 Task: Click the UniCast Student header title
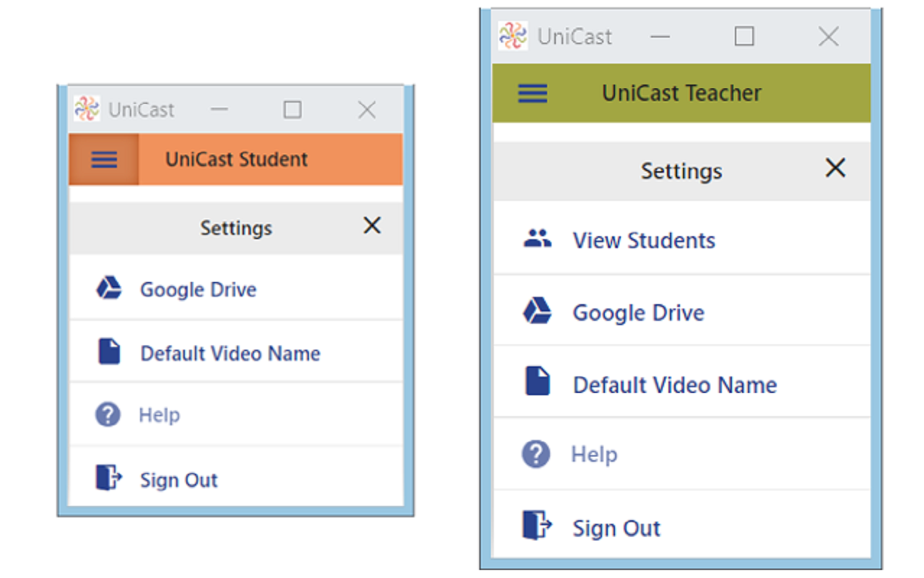pos(237,160)
